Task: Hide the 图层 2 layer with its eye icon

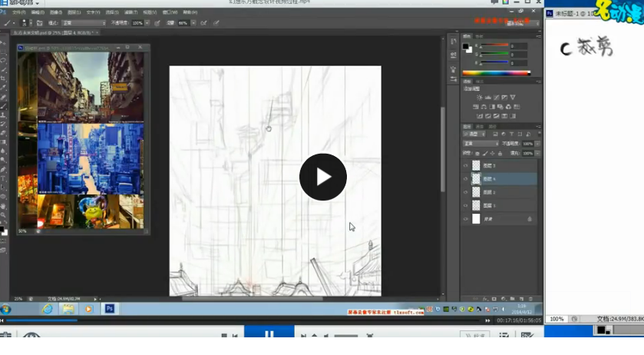Action: click(465, 192)
